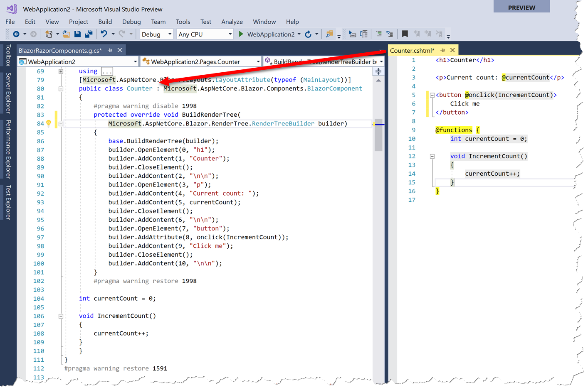
Task: Click the Undo arrow icon
Action: 104,34
